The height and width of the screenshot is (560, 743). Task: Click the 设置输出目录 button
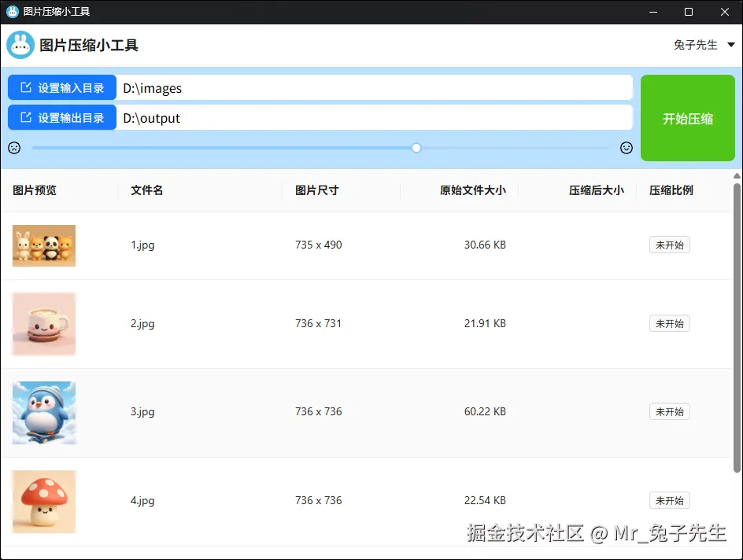tap(61, 118)
